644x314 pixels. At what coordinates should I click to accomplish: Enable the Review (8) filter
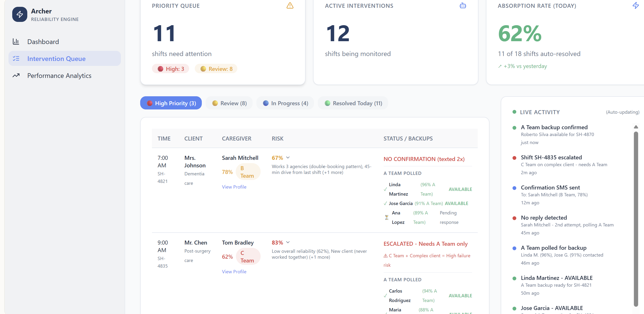[x=229, y=103]
